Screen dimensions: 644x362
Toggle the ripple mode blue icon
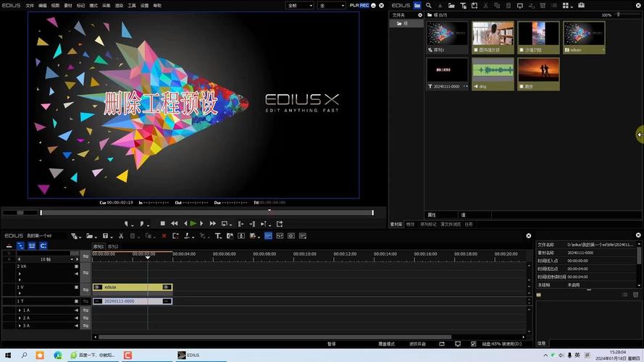coord(20,246)
